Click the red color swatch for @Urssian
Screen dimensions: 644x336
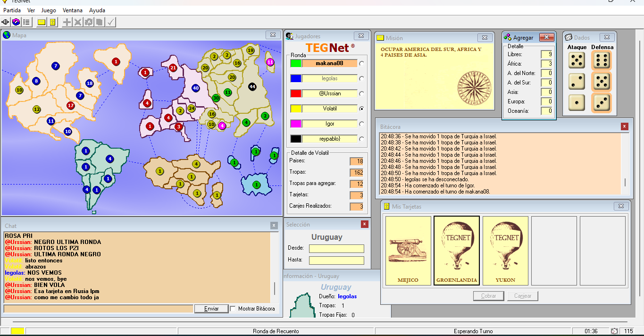(x=296, y=93)
